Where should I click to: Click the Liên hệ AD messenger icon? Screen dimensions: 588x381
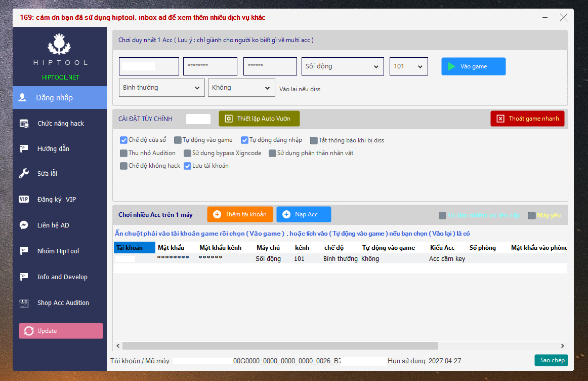pyautogui.click(x=24, y=225)
